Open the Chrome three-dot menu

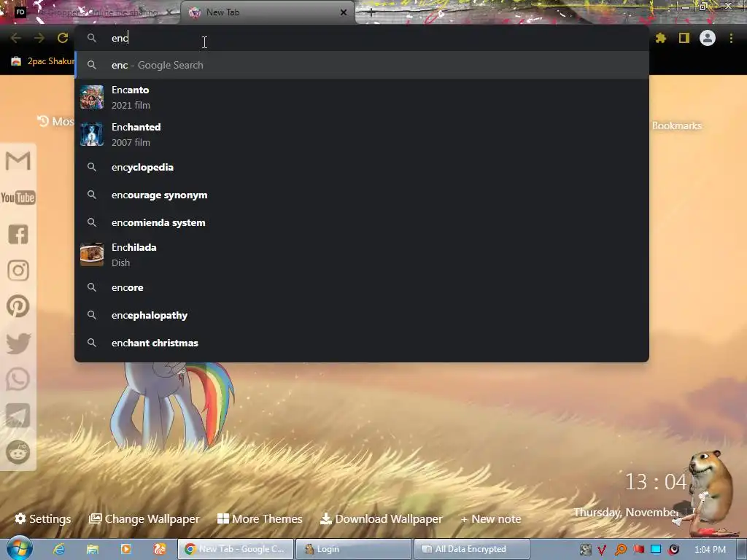tap(731, 38)
